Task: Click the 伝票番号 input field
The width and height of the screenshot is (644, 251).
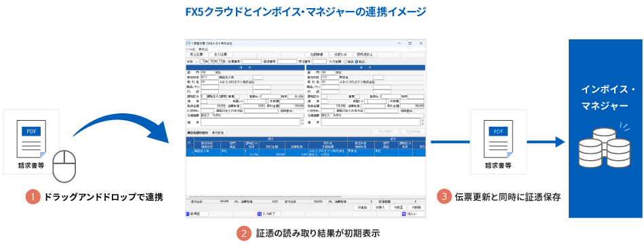Action: 251,62
